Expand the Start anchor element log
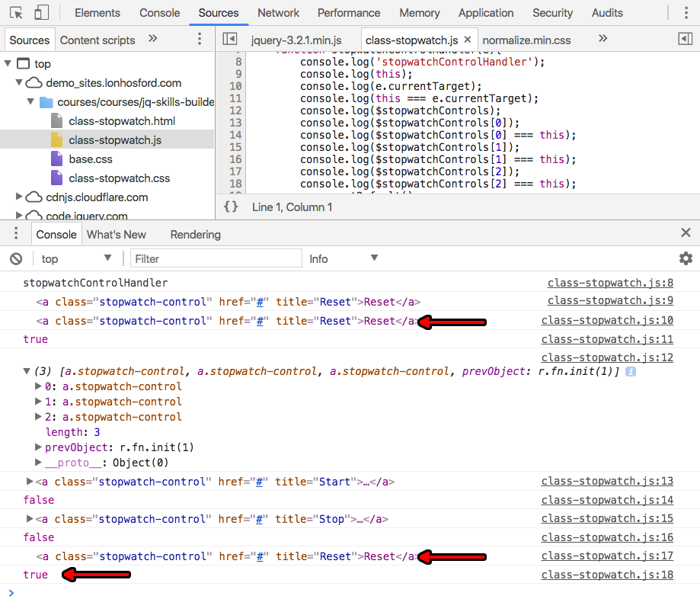The width and height of the screenshot is (700, 599). 30,481
